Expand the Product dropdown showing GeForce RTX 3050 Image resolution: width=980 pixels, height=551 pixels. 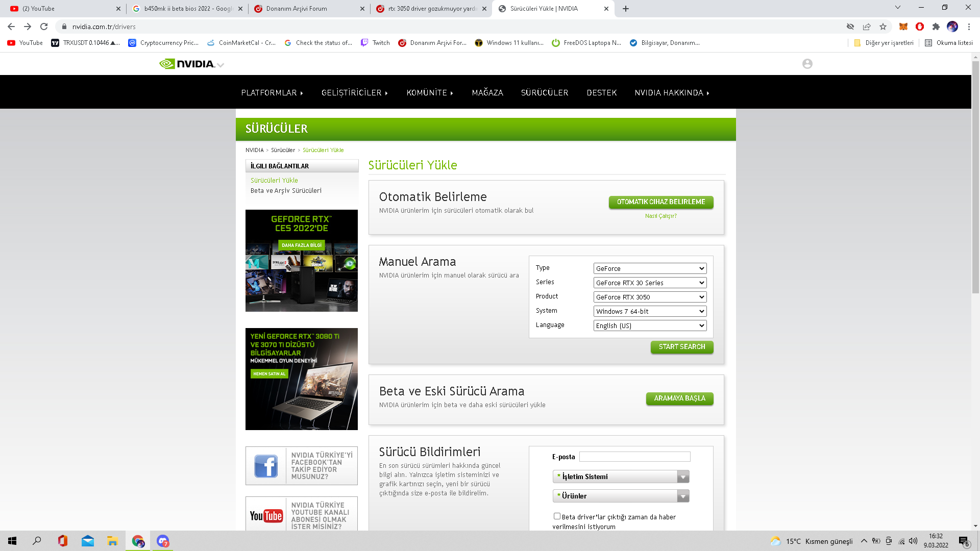point(650,297)
